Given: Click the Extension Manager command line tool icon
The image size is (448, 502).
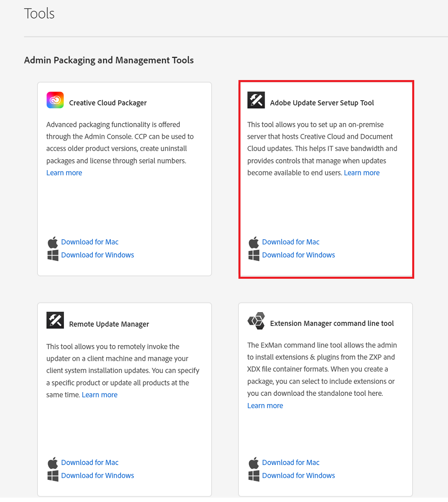Looking at the screenshot, I should point(256,321).
